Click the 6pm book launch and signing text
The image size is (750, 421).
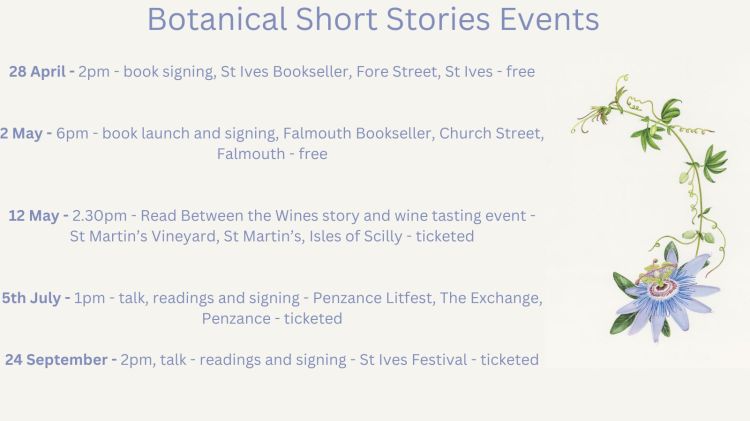pos(168,133)
